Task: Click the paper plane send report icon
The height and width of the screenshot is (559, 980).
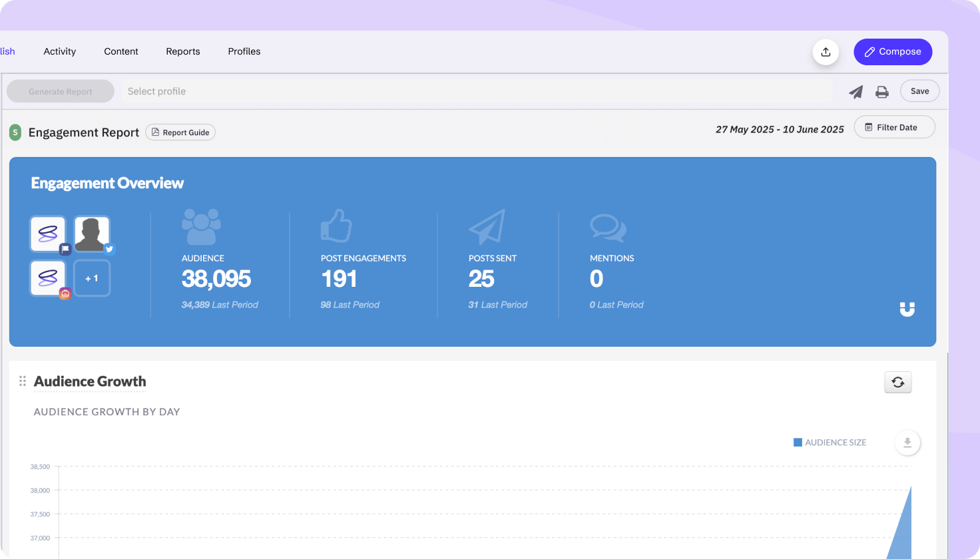Action: point(856,92)
